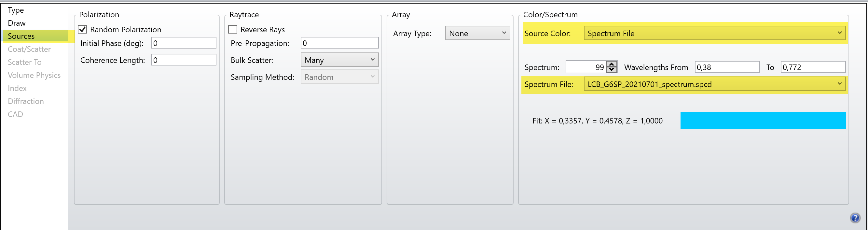Expand the Spectrum File dropdown
The height and width of the screenshot is (230, 868).
click(x=714, y=84)
